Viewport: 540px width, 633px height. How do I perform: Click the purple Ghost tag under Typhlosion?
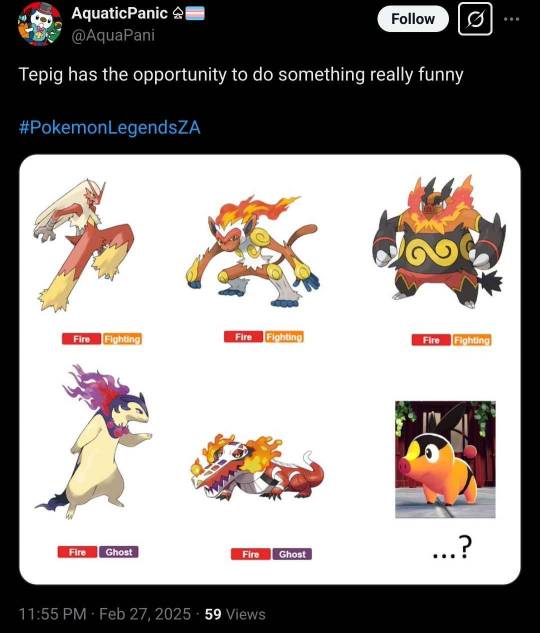pyautogui.click(x=119, y=552)
